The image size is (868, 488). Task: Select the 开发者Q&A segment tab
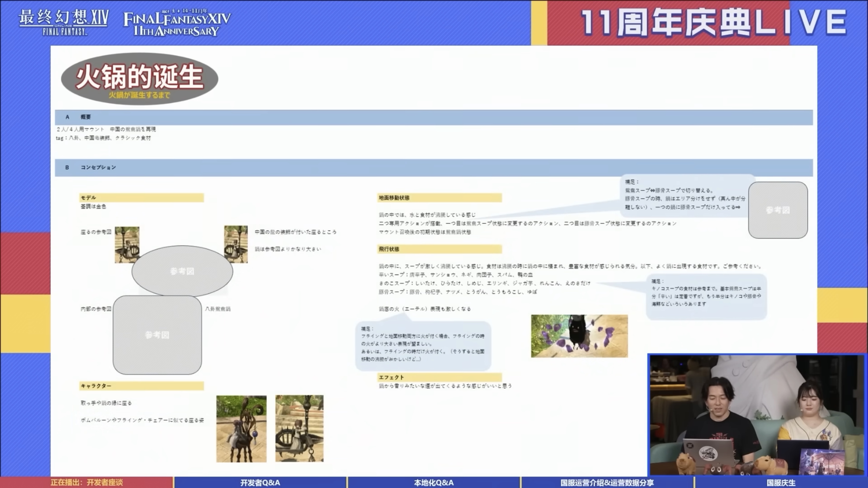coord(260,482)
